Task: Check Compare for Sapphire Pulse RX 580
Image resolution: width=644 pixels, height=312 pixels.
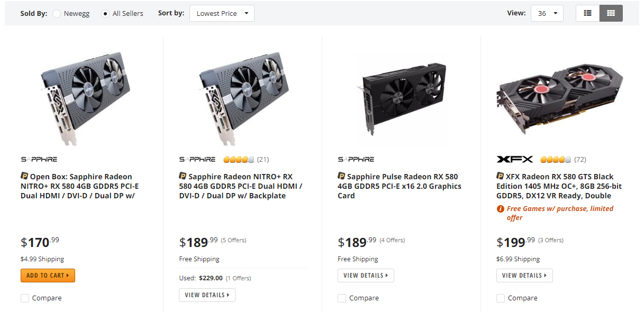Action: click(x=342, y=298)
